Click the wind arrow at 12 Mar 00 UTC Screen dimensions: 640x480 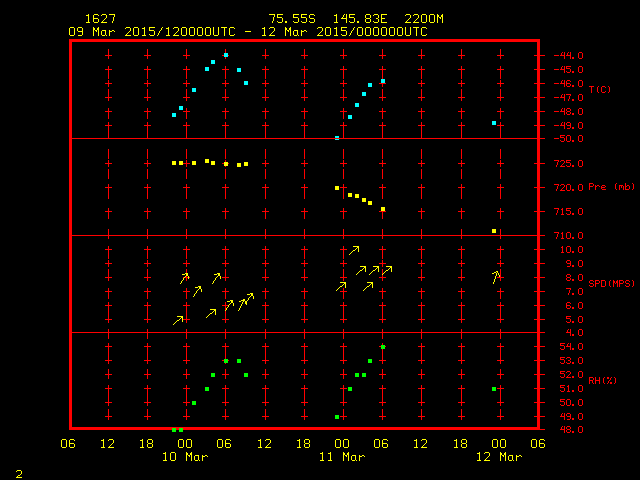496,277
